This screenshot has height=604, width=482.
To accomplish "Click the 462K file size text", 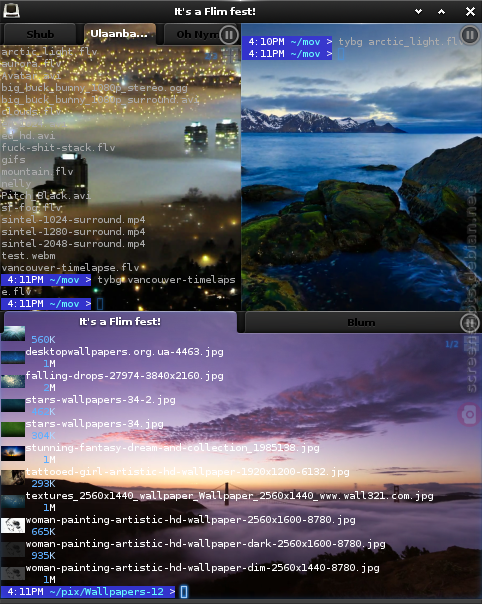I will pos(43,412).
